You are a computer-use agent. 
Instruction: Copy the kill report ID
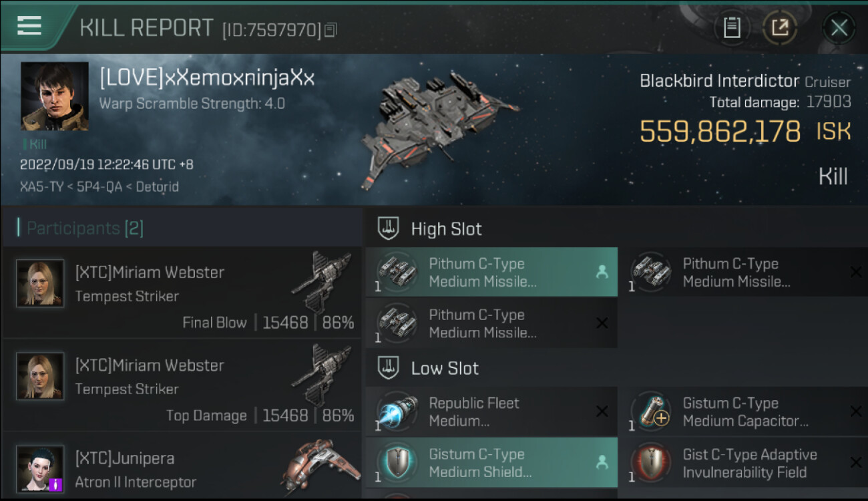pyautogui.click(x=331, y=29)
